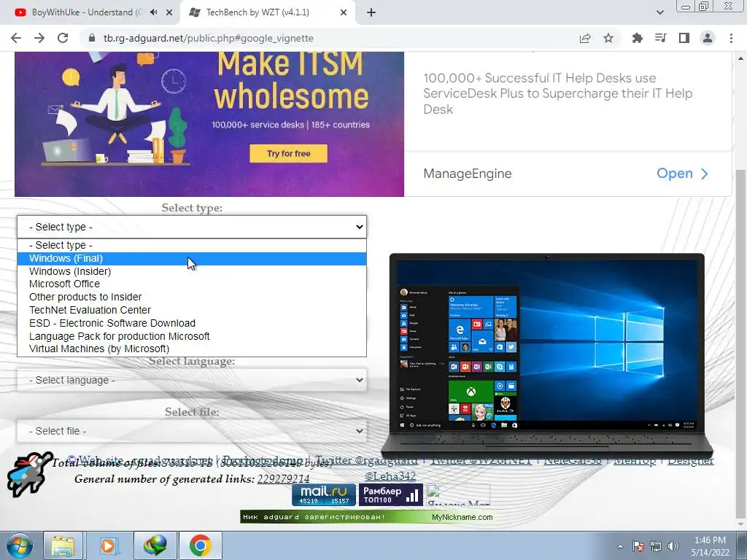The width and height of the screenshot is (747, 560).
Task: Choose the '- Select type -' placeholder option
Action: (x=192, y=245)
